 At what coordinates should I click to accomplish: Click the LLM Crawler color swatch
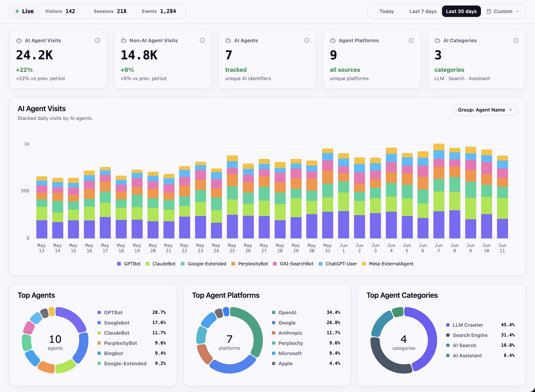point(448,325)
